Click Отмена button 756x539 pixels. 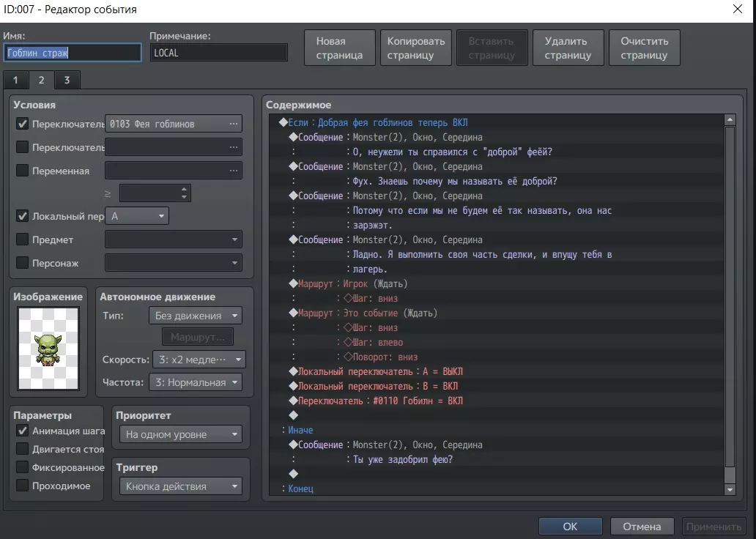tap(642, 527)
